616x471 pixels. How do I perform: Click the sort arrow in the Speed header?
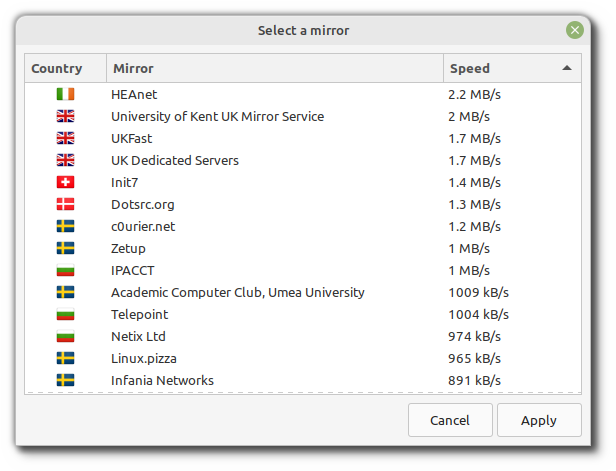click(x=567, y=69)
